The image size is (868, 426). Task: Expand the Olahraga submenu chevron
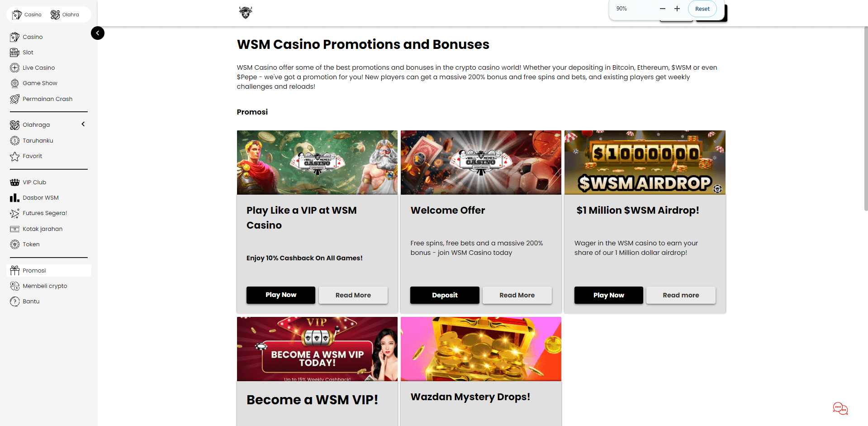pyautogui.click(x=83, y=124)
